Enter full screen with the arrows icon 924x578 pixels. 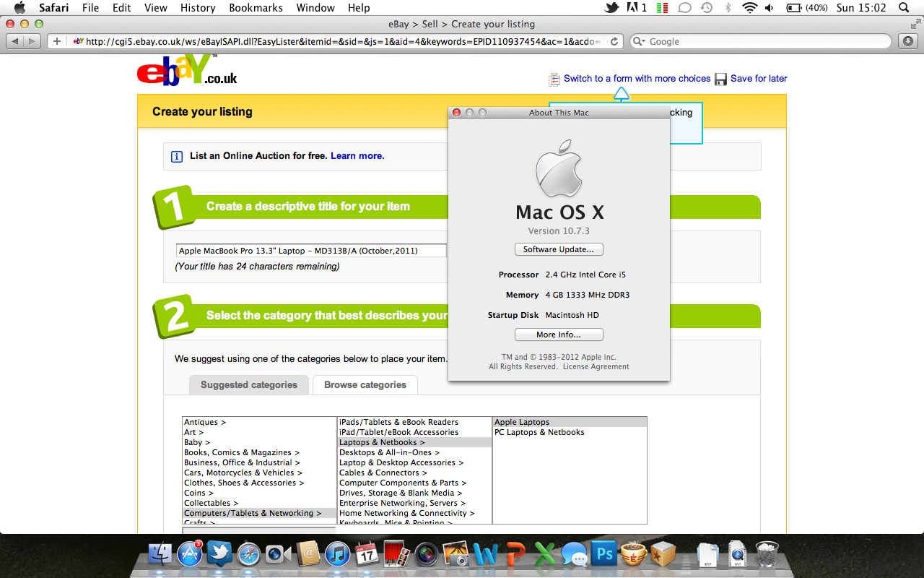[915, 24]
